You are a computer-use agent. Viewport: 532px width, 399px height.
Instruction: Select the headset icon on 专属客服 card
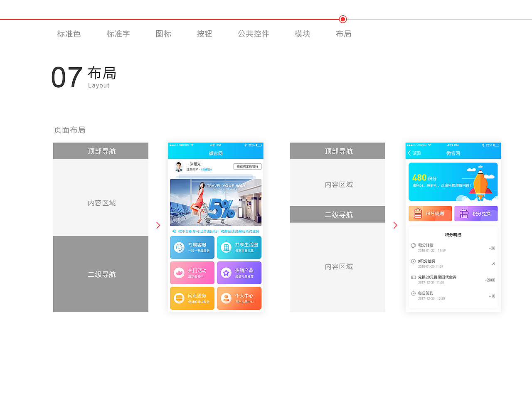179,247
